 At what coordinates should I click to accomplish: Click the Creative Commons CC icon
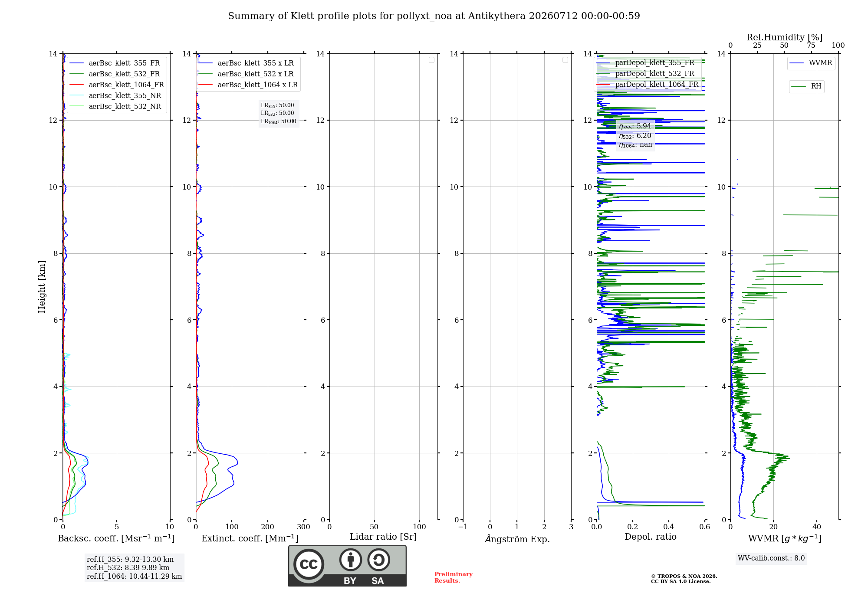click(309, 564)
